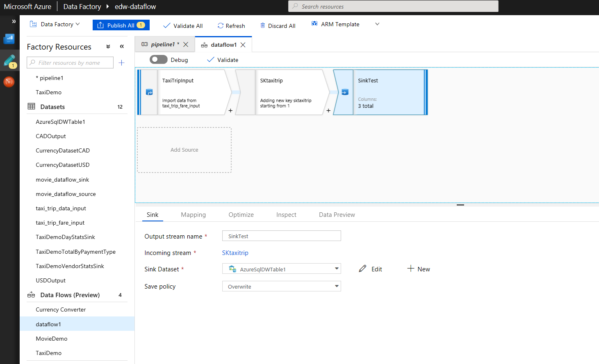The width and height of the screenshot is (599, 364).
Task: Switch to the dataflow1 tab
Action: pyautogui.click(x=223, y=45)
